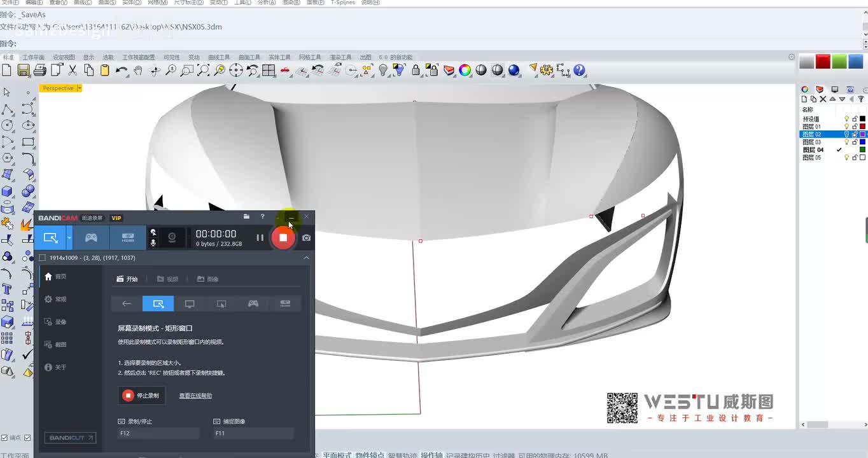Toggle visibility bulb of 图层 05
Image resolution: width=868 pixels, height=458 pixels.
(846, 157)
